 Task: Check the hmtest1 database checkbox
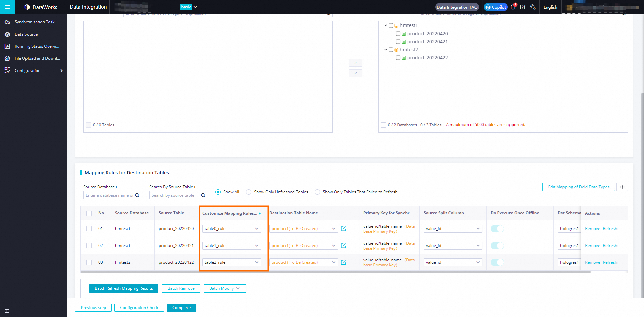coord(391,25)
